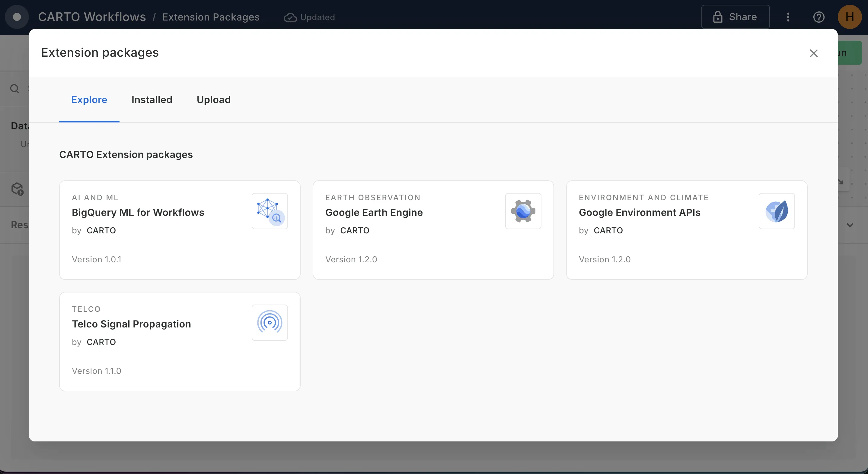Open the Upload tab
Viewport: 868px width, 474px height.
click(x=213, y=100)
